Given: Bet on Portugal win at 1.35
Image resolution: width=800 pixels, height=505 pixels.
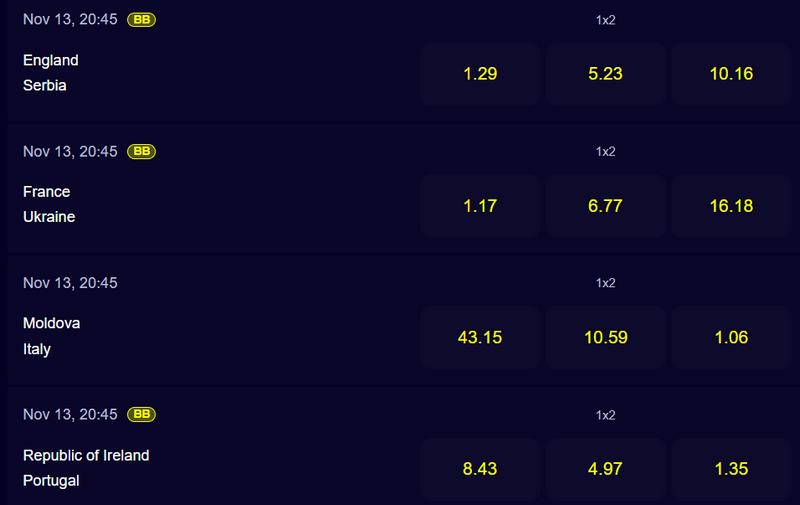Looking at the screenshot, I should 731,469.
